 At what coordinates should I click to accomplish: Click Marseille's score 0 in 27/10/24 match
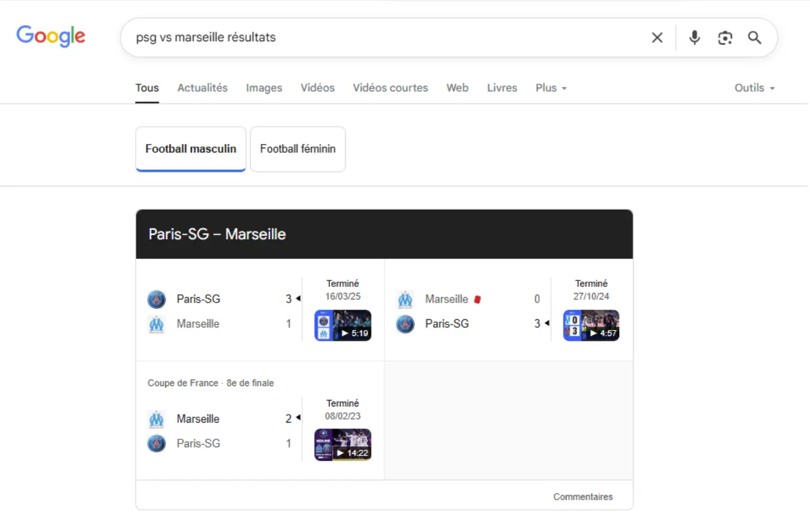pyautogui.click(x=537, y=299)
